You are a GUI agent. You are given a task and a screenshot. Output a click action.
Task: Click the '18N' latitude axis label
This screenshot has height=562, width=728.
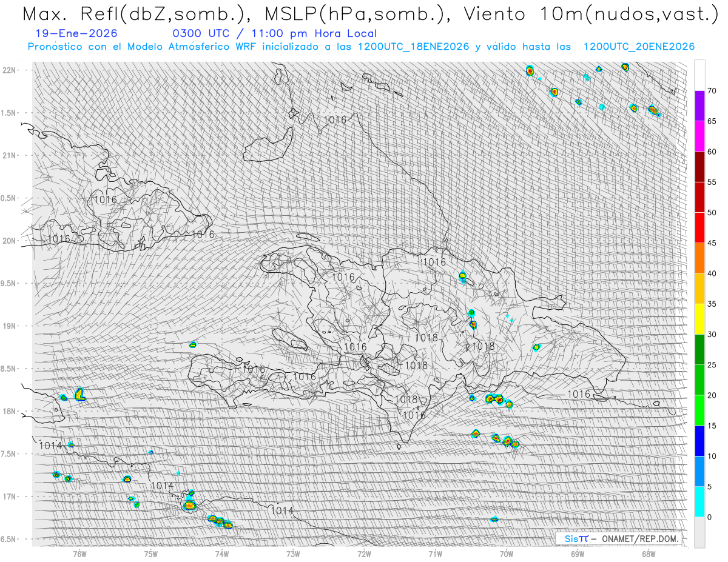pos(9,411)
